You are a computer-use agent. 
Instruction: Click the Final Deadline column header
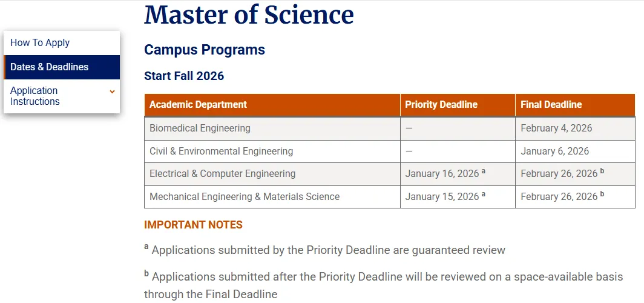click(x=551, y=105)
